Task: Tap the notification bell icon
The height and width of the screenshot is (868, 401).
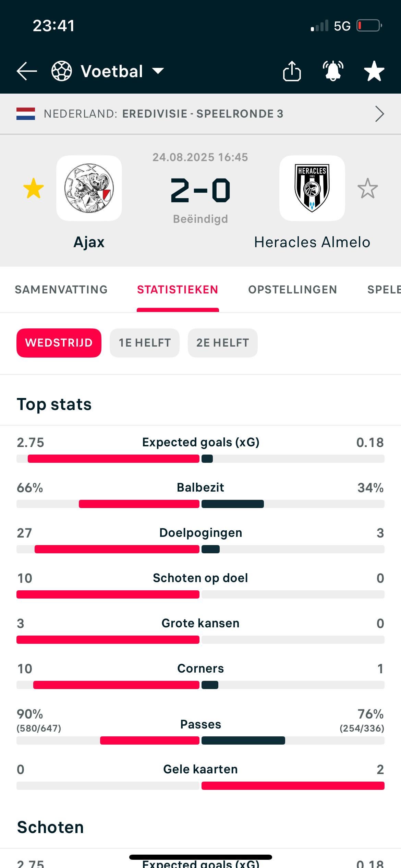Action: [x=333, y=71]
